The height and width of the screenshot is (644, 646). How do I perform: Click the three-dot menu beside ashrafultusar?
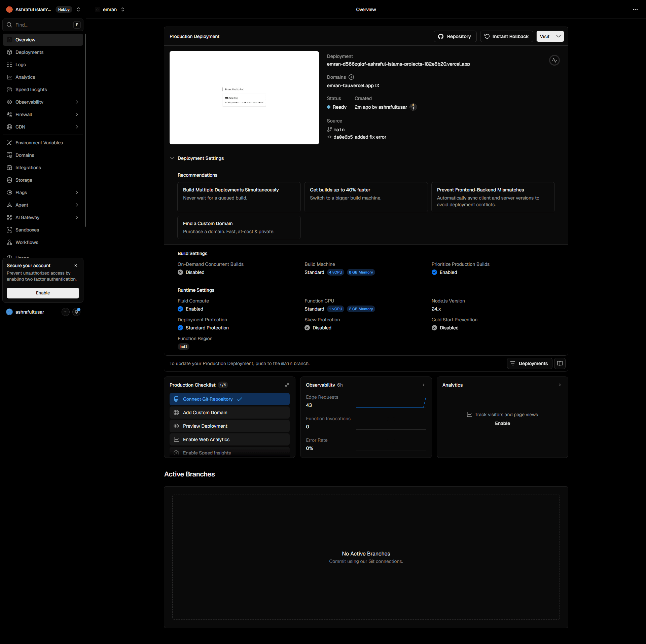pyautogui.click(x=66, y=312)
